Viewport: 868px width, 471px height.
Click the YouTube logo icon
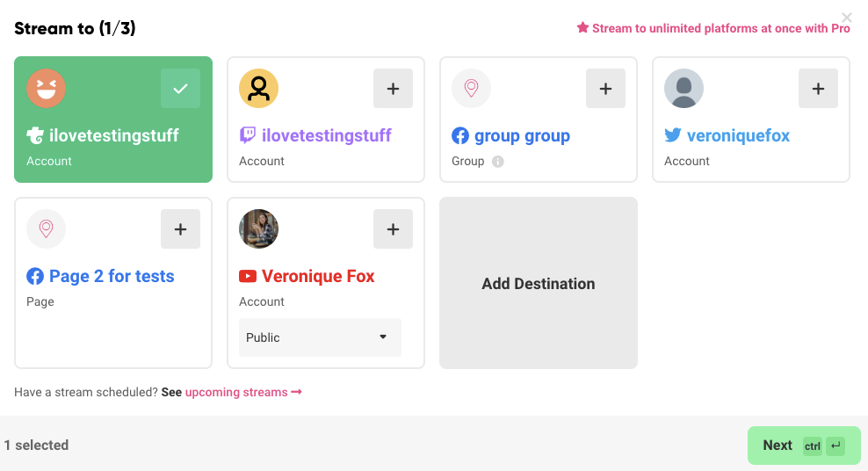[x=248, y=276]
